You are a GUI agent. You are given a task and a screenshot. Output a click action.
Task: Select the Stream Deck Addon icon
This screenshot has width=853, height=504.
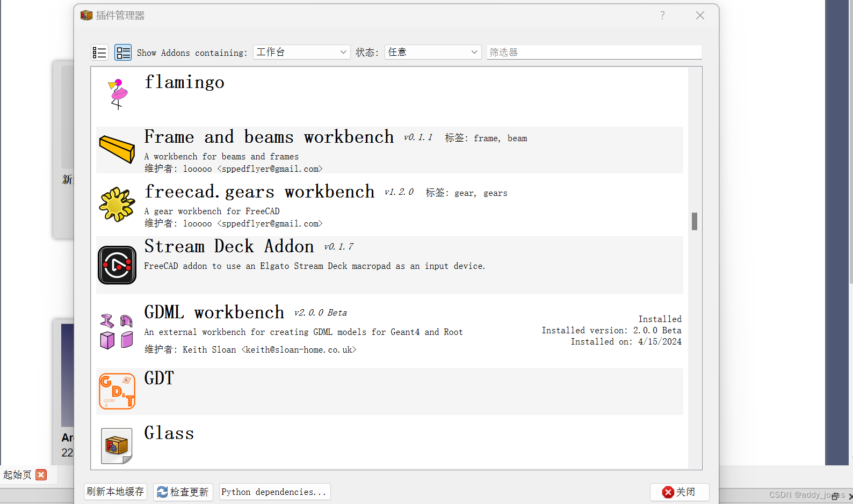pos(117,265)
